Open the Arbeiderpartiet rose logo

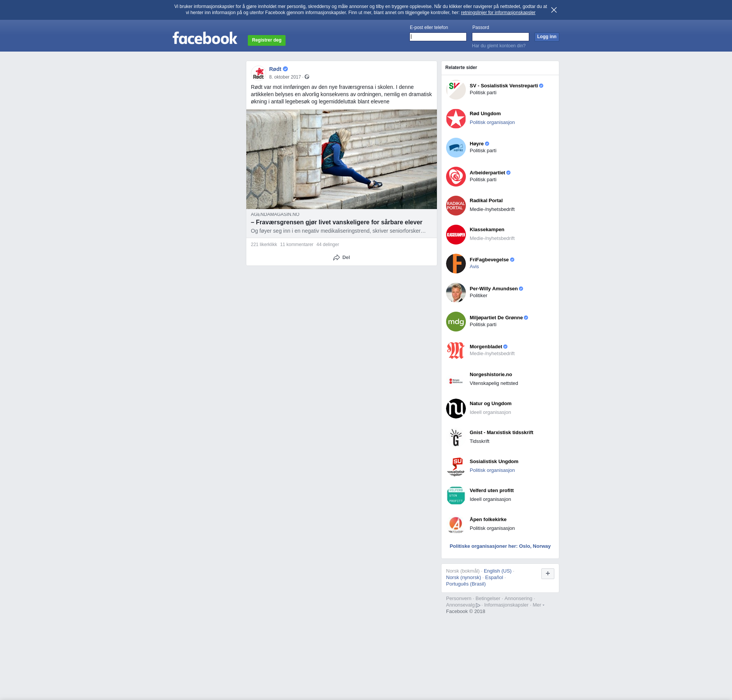tap(456, 177)
